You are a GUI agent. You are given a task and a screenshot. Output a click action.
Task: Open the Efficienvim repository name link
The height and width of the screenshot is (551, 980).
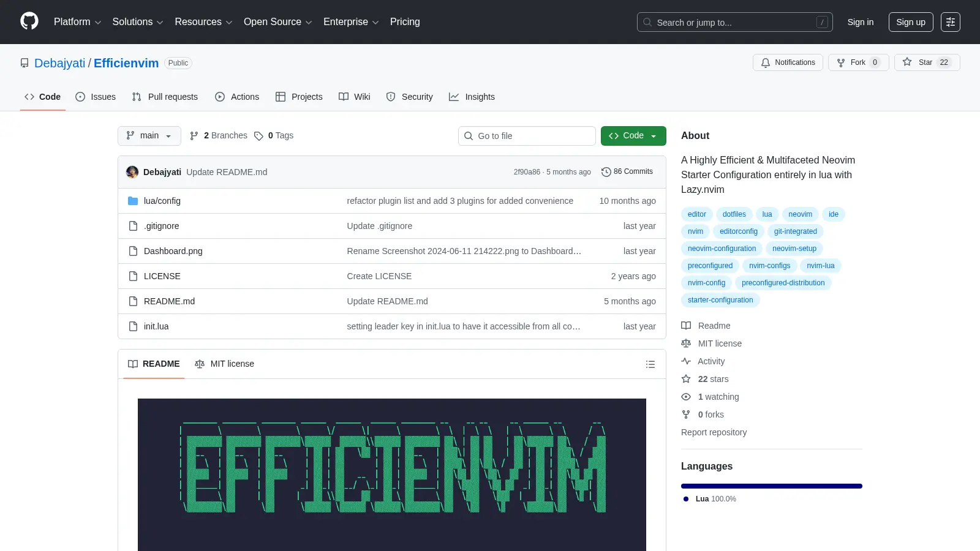coord(126,63)
